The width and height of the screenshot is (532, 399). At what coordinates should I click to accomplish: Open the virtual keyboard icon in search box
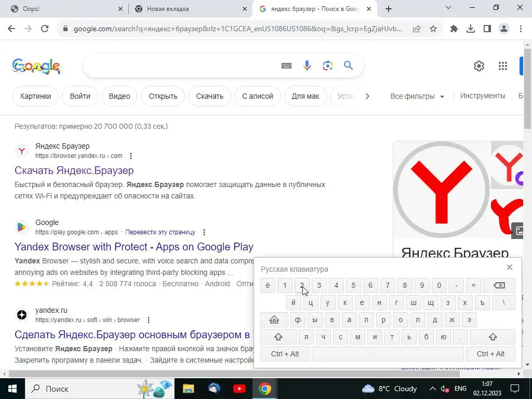pos(286,65)
